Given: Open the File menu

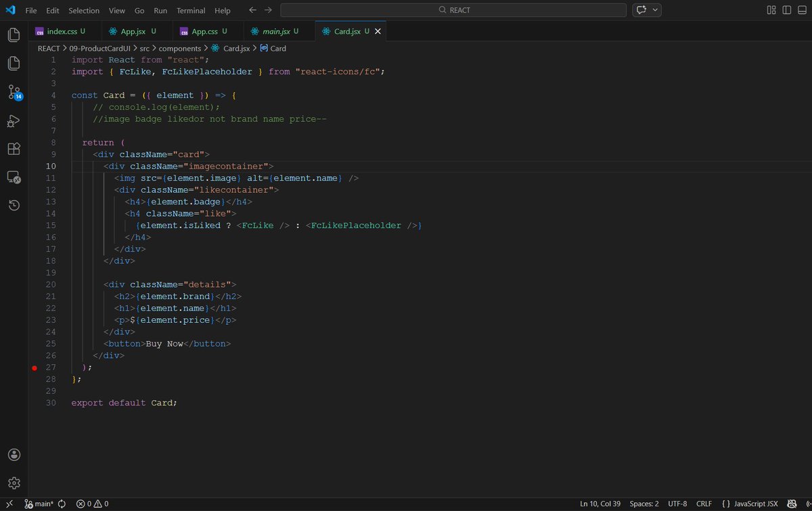Looking at the screenshot, I should point(31,10).
